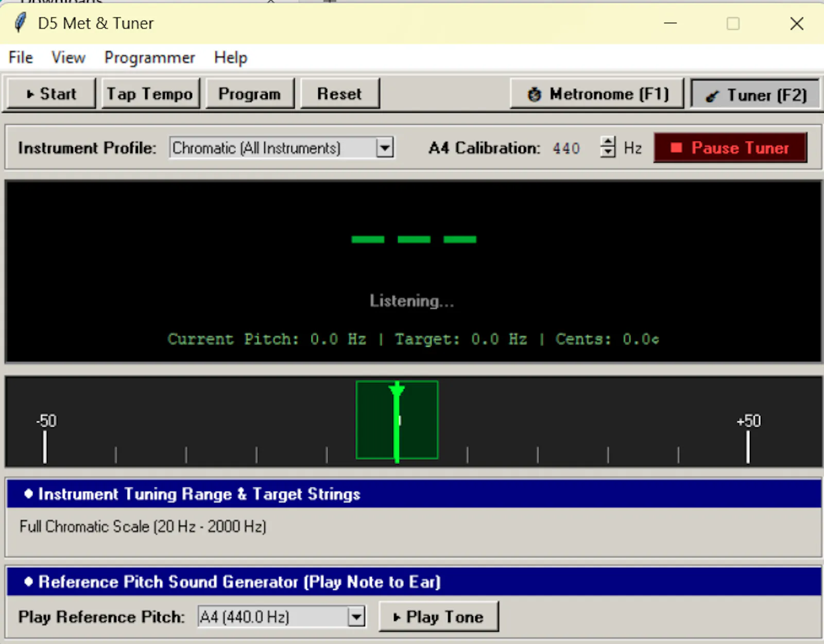Click the A4 Calibration label
This screenshot has height=644, width=824.
click(484, 148)
